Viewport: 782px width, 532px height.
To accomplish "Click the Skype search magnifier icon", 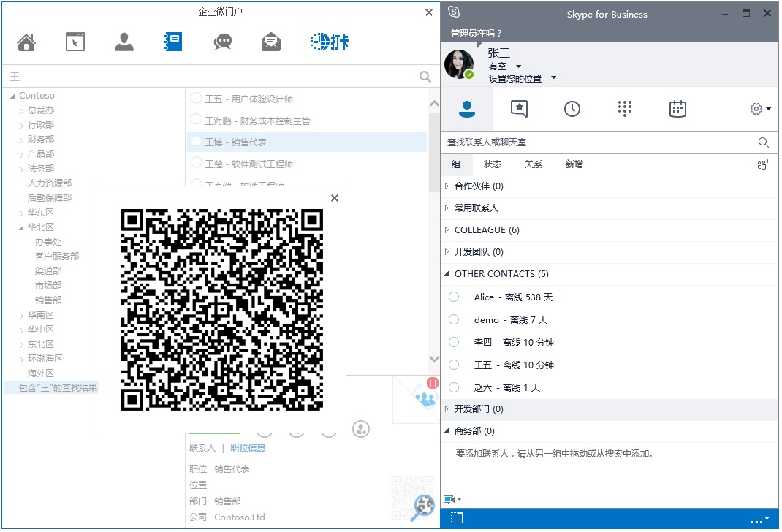I will point(763,142).
